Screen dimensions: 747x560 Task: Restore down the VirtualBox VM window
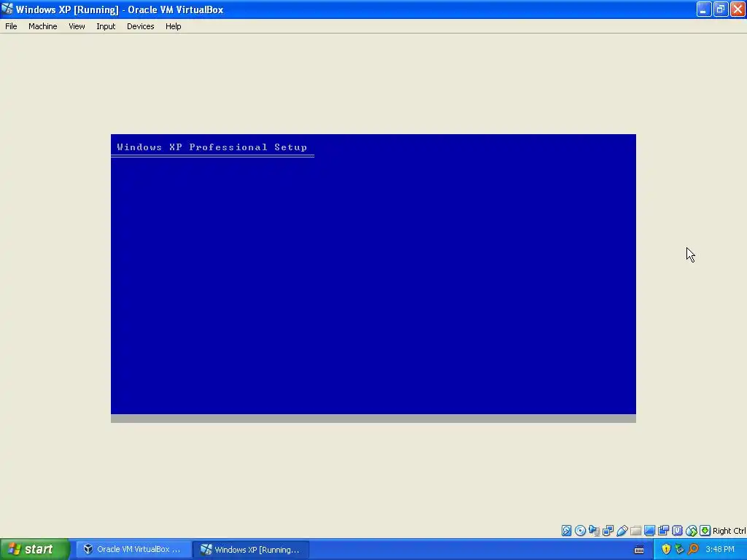721,9
